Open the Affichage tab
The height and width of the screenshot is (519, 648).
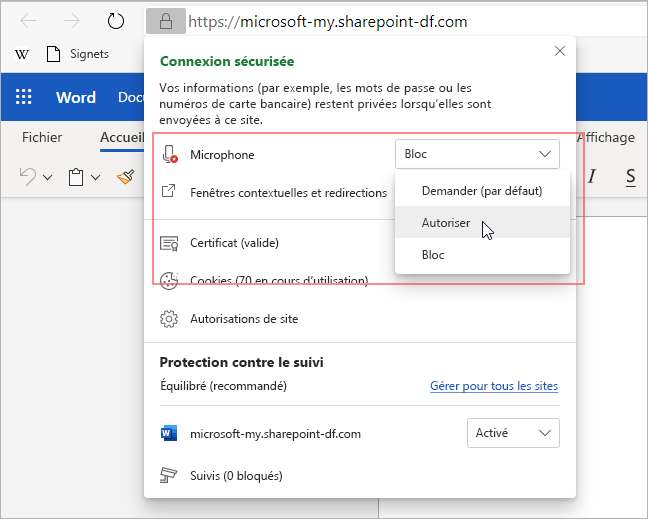(606, 137)
